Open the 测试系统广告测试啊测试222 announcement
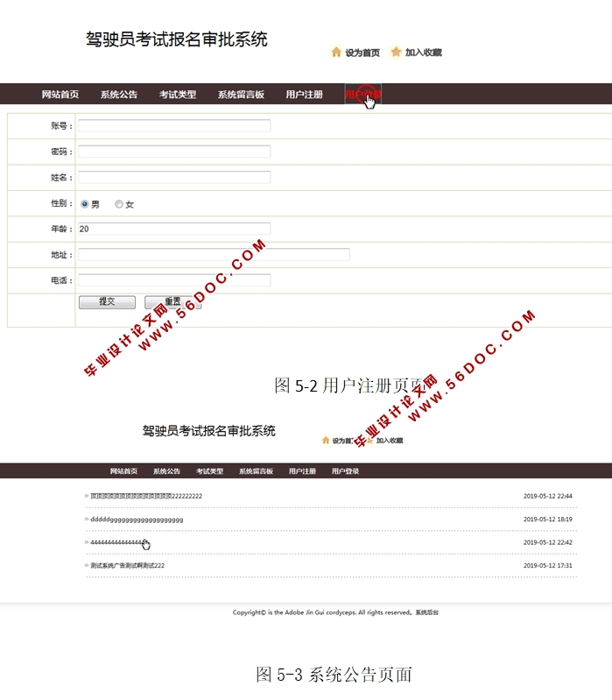Screen dimensions: 612x700 (x=127, y=565)
